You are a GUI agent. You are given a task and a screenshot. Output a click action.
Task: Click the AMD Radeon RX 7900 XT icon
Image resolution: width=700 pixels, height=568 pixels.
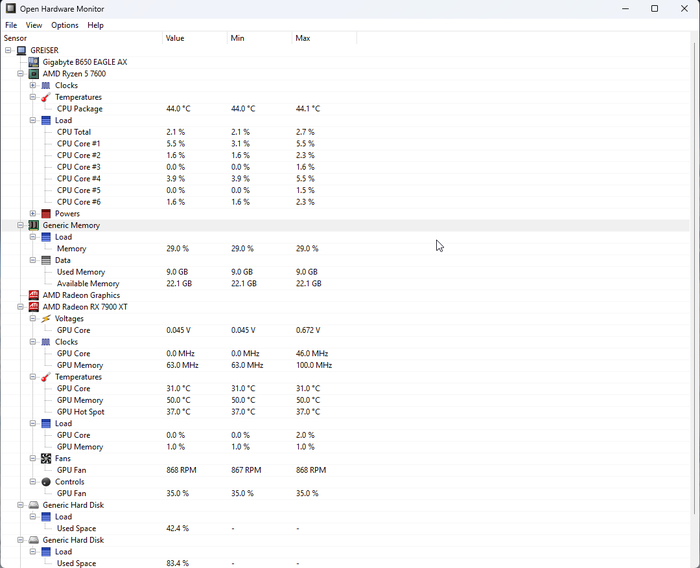(x=33, y=307)
